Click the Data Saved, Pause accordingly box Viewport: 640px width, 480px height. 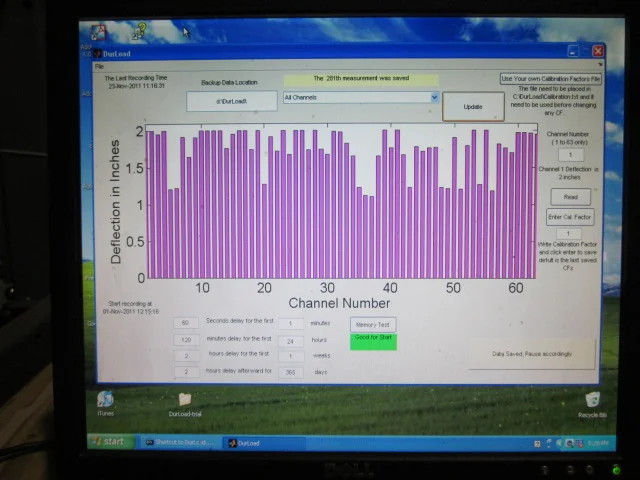click(532, 353)
